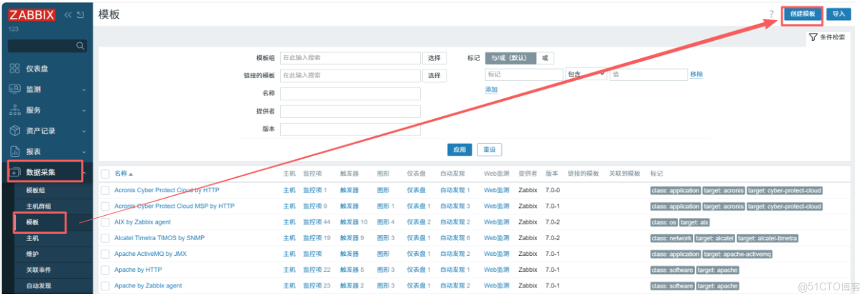Select the 或 tag mode option
This screenshot has width=868, height=299.
tap(545, 58)
